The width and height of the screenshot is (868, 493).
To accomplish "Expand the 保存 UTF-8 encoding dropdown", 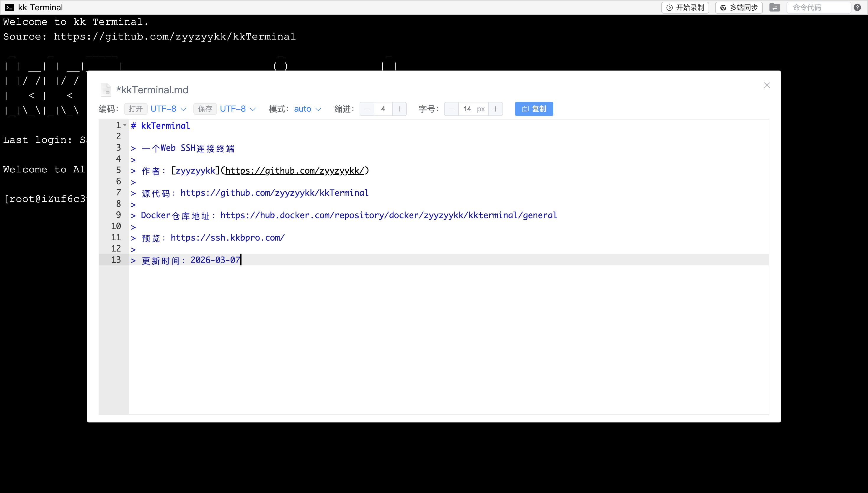I will click(238, 109).
